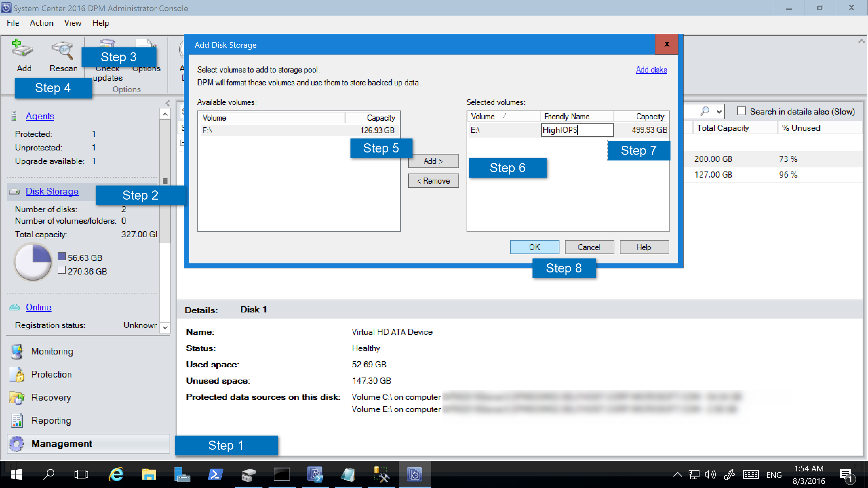Expand the Agents section in sidebar
Viewport: 868px width, 488px height.
pos(40,116)
